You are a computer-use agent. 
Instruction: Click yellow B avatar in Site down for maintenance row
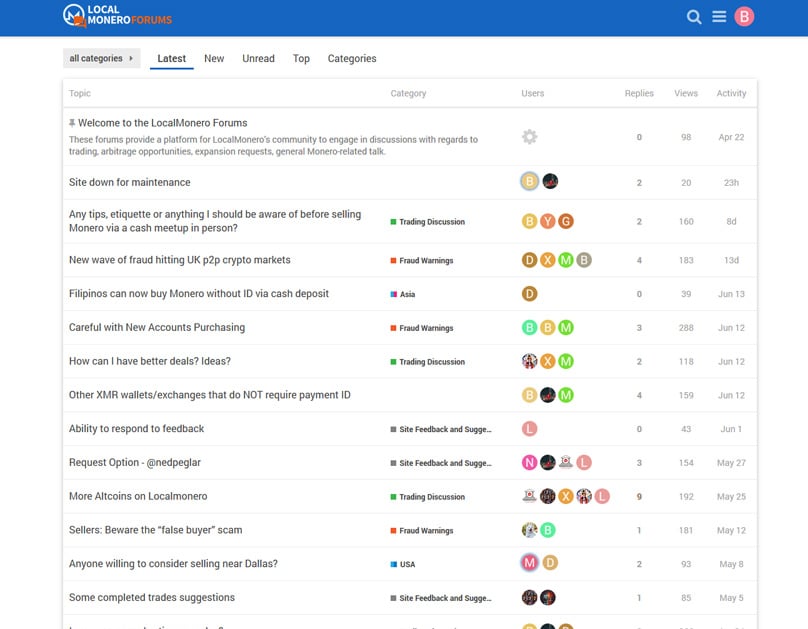[x=529, y=181]
